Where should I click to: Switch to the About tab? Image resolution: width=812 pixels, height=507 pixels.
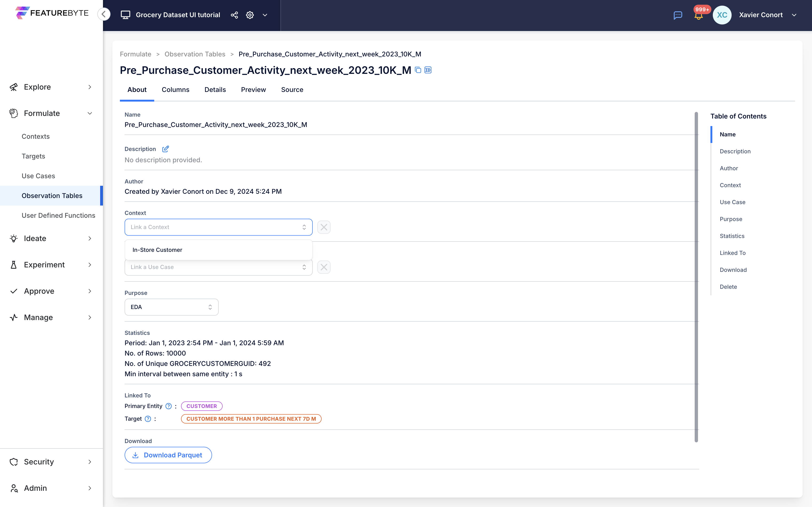tap(137, 90)
